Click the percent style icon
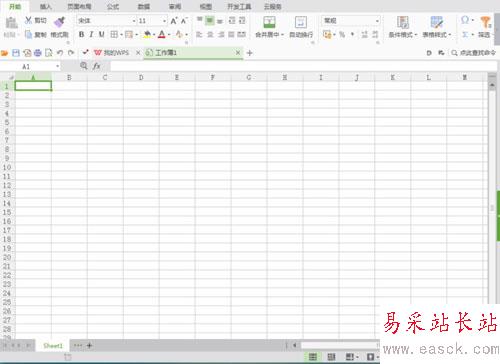Screen dimensions: 500x364 click(x=342, y=34)
